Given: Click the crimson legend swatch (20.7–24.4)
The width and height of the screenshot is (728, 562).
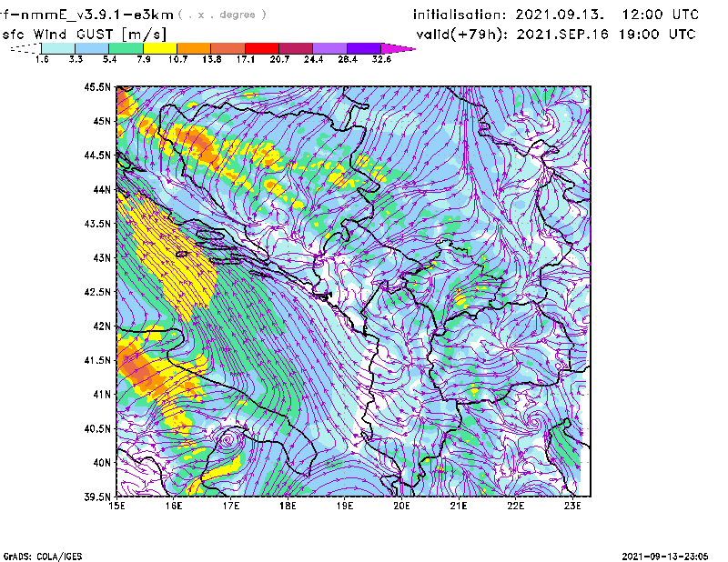Looking at the screenshot, I should [296, 48].
